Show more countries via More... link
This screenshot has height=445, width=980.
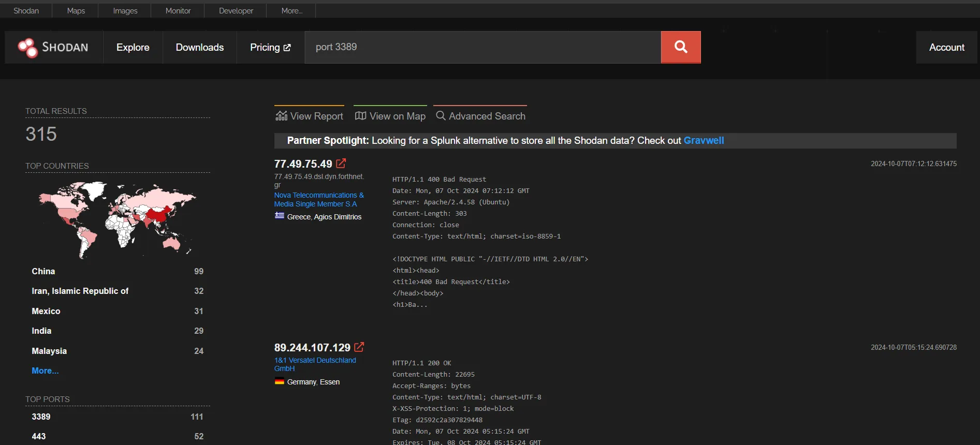point(45,370)
